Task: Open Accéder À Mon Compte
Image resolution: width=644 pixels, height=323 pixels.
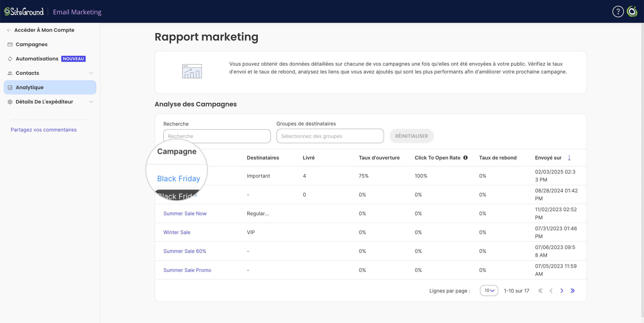Action: (x=44, y=30)
